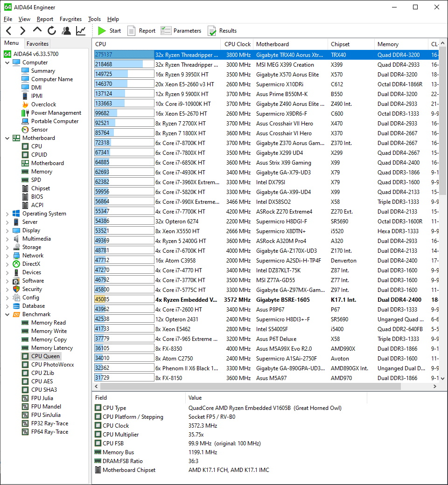
Task: Select the Chipset tree icon
Action: (x=25, y=188)
